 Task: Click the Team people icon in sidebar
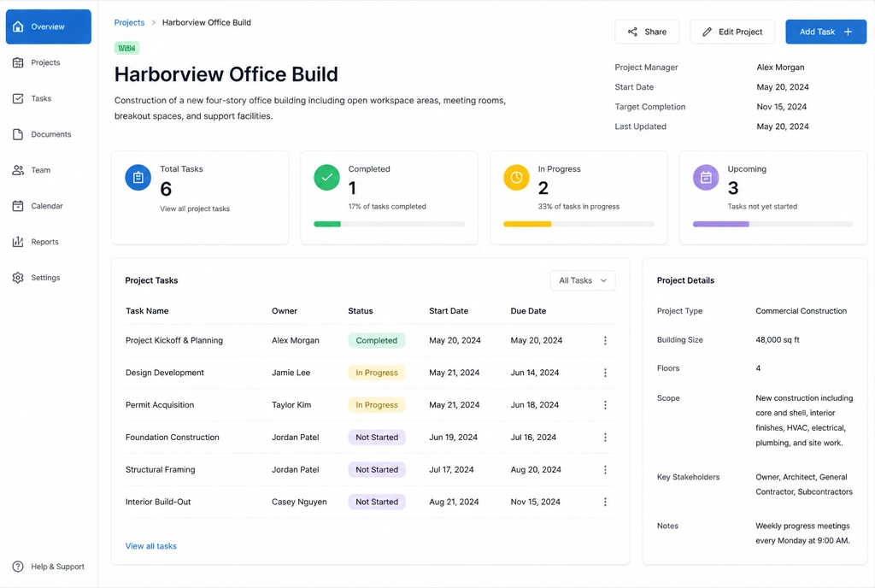tap(18, 170)
